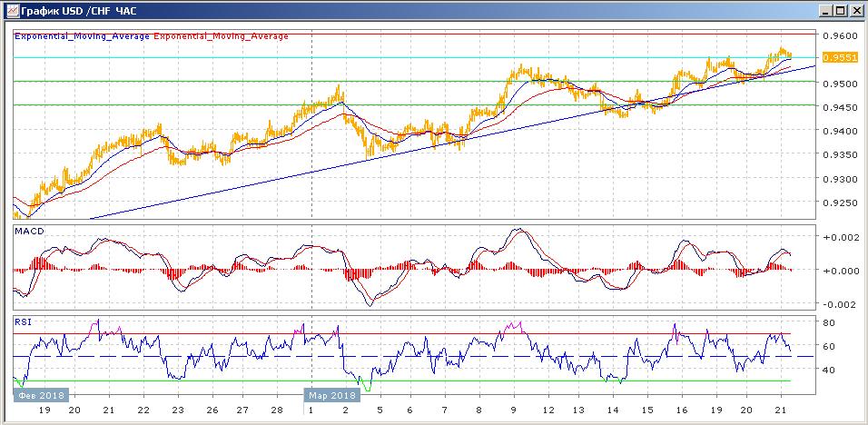Select the Фев 2018 month marker
This screenshot has height=425, width=868.
click(x=40, y=395)
